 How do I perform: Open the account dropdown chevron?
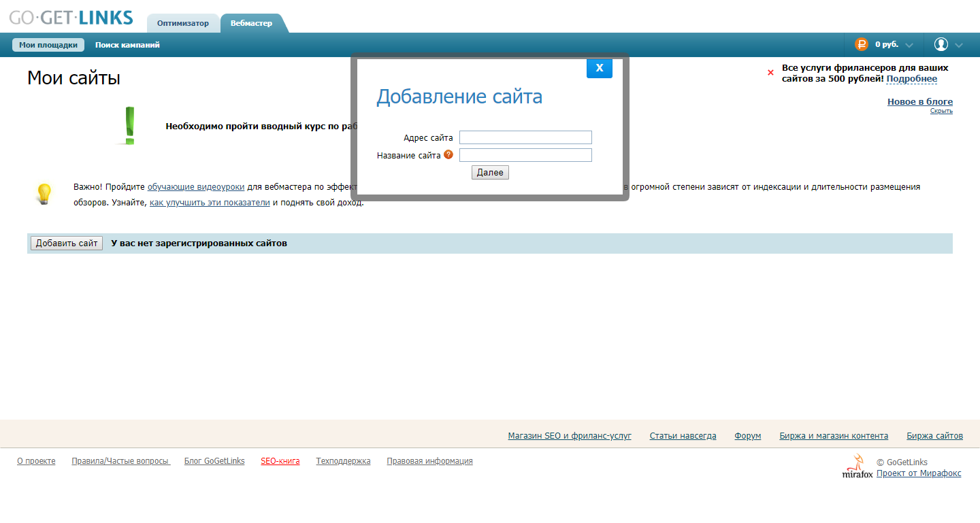961,44
